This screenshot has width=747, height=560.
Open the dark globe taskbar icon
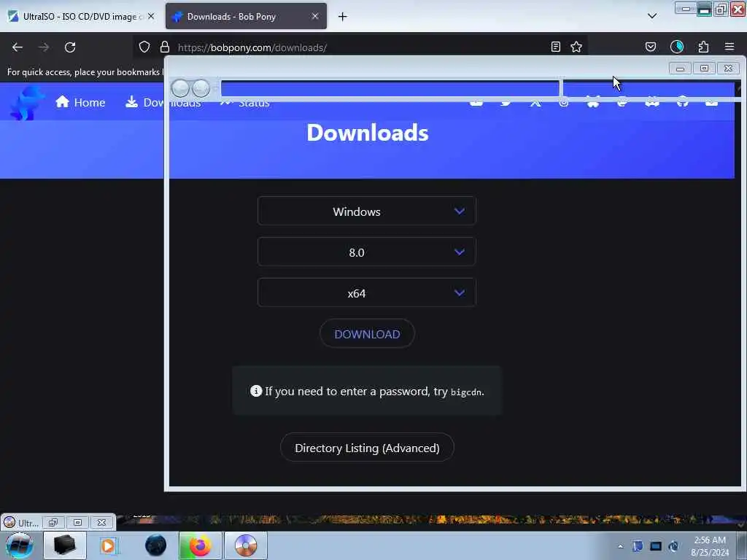pyautogui.click(x=156, y=545)
